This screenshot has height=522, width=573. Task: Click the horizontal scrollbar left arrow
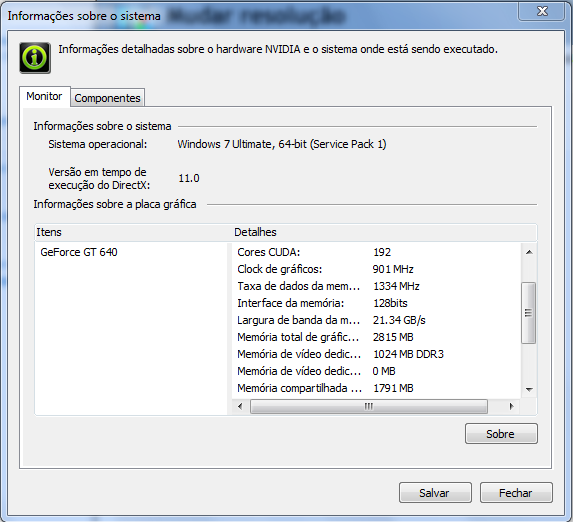[240, 406]
